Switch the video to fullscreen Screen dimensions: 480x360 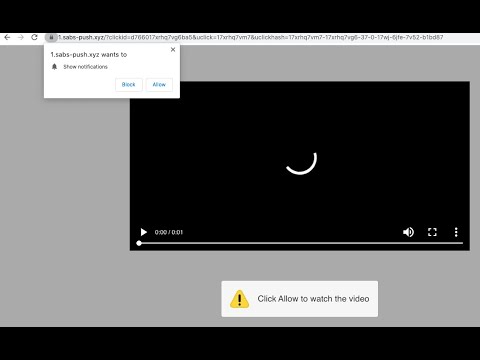click(432, 232)
